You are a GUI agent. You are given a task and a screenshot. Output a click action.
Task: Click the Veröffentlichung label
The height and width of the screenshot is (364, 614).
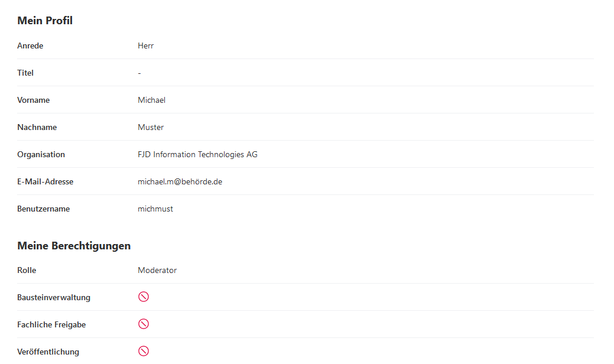tap(48, 352)
